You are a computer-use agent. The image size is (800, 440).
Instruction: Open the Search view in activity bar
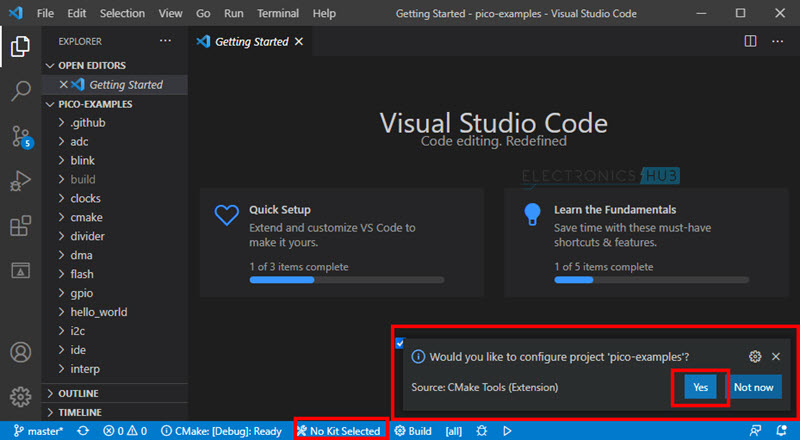(x=21, y=92)
